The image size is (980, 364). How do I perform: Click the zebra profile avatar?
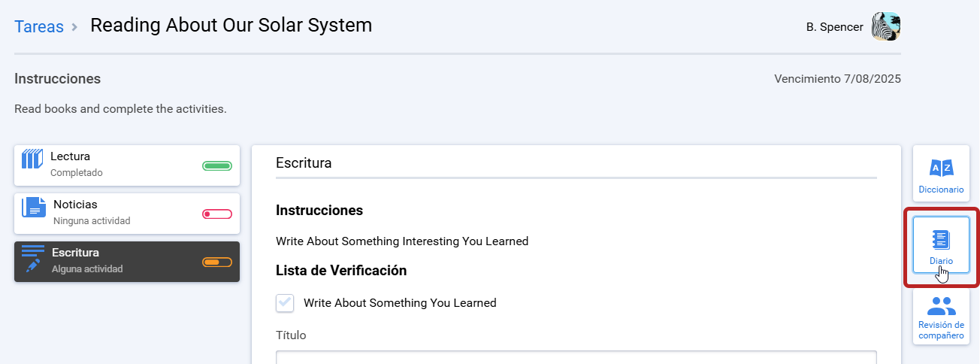point(885,26)
